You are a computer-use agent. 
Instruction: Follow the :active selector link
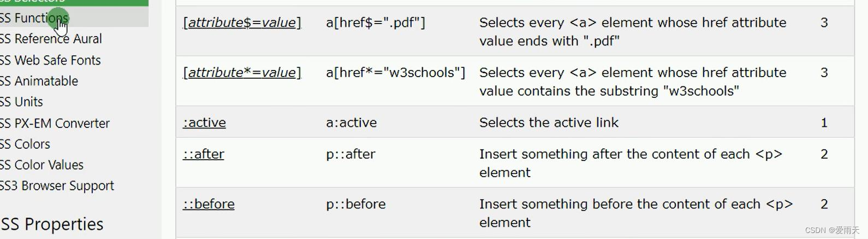tap(204, 123)
